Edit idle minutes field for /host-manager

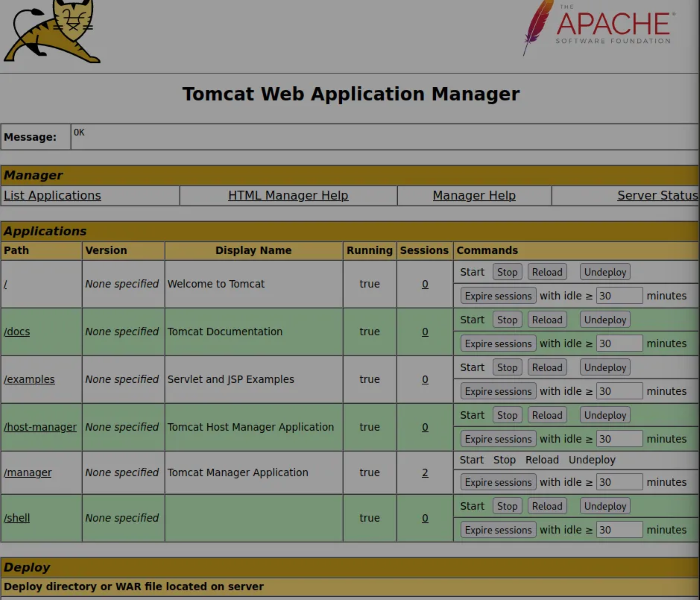point(619,439)
